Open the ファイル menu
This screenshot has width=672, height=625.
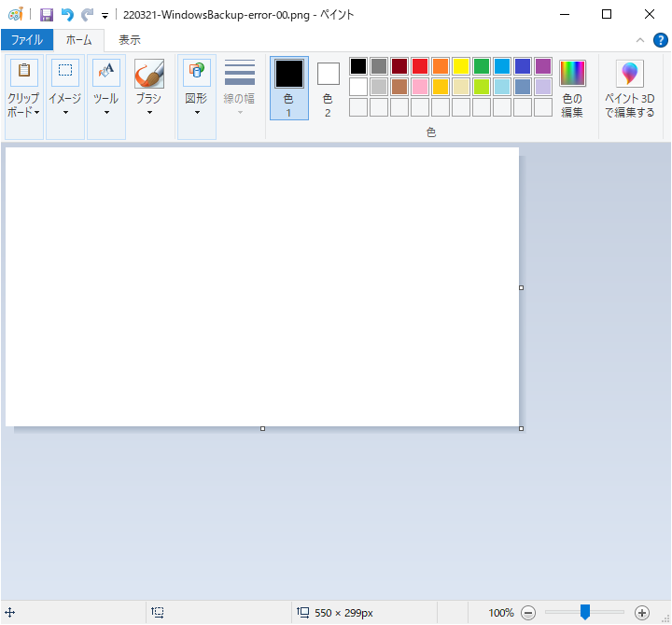click(27, 40)
